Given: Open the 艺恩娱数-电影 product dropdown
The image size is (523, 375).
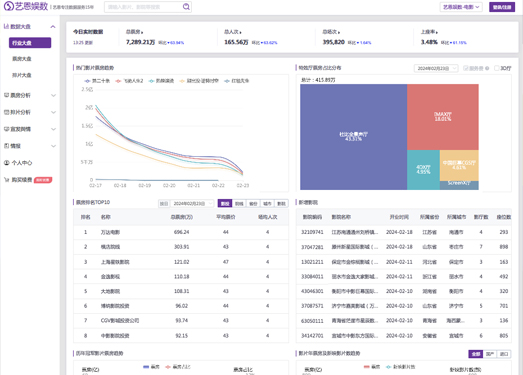Looking at the screenshot, I should 461,7.
